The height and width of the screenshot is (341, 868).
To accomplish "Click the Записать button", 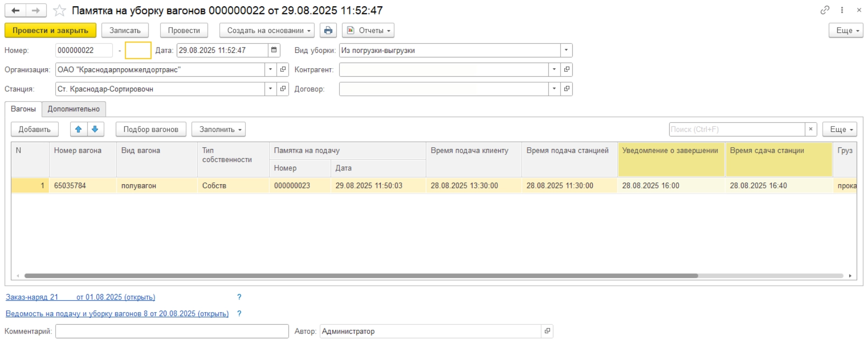I will point(125,30).
